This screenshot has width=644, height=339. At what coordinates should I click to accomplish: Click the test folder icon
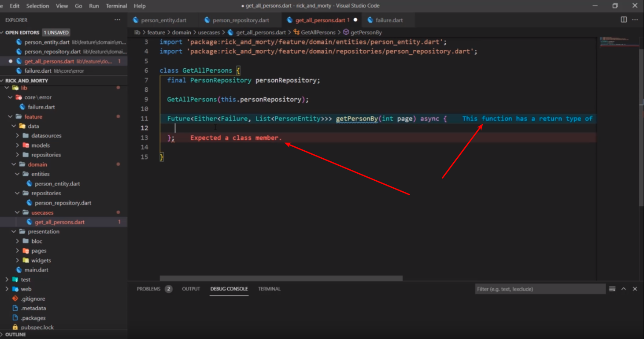click(15, 279)
